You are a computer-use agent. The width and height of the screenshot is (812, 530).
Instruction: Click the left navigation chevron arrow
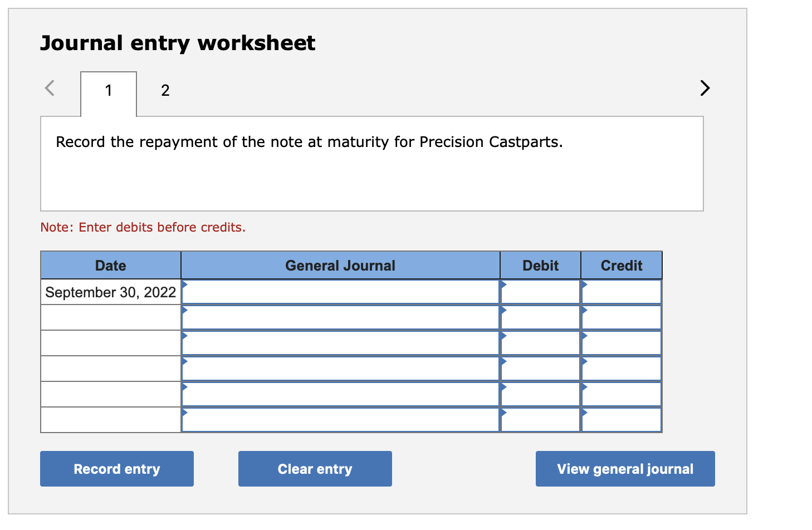click(x=50, y=88)
